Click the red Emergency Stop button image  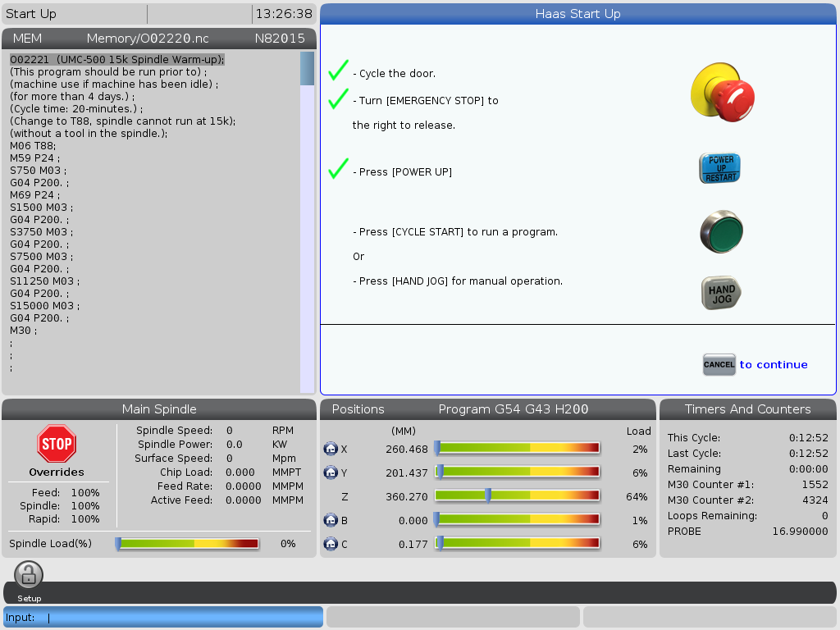coord(723,92)
